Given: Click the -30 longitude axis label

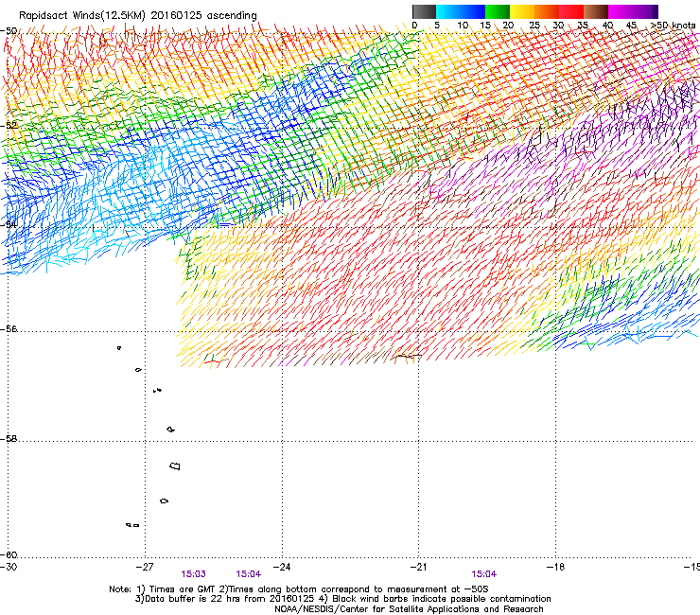Looking at the screenshot, I should coord(9,567).
